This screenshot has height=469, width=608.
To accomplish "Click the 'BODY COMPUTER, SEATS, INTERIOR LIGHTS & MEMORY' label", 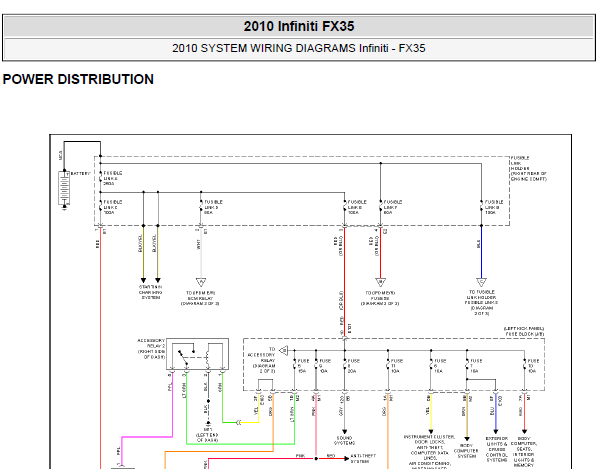I will (x=524, y=452).
